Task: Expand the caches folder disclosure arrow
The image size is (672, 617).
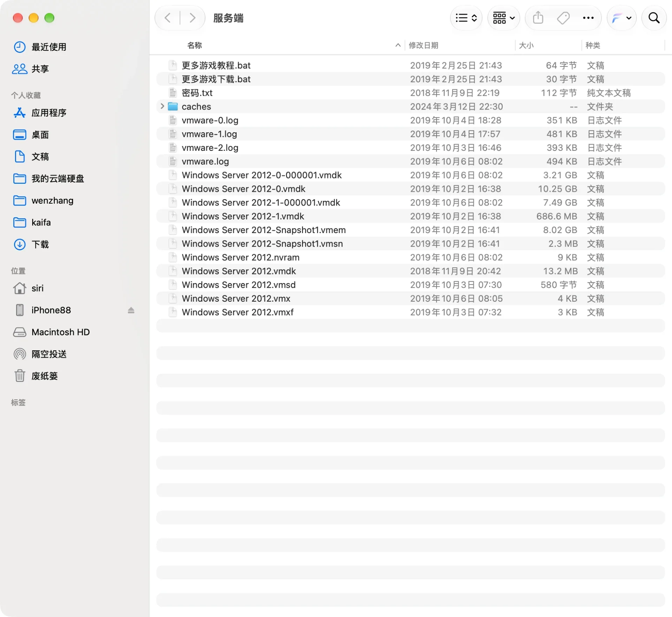Action: (x=162, y=106)
